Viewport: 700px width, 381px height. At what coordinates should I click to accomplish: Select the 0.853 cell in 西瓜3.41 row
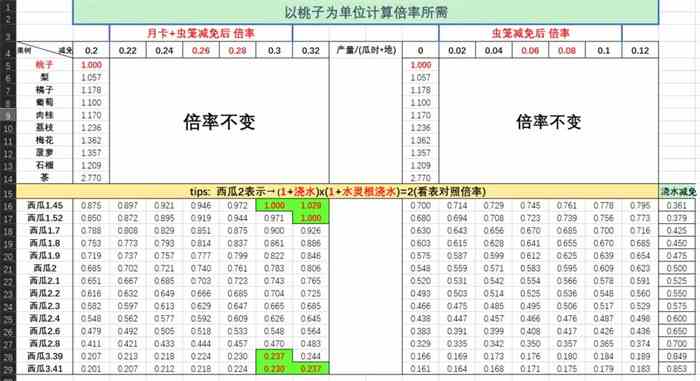tap(677, 368)
